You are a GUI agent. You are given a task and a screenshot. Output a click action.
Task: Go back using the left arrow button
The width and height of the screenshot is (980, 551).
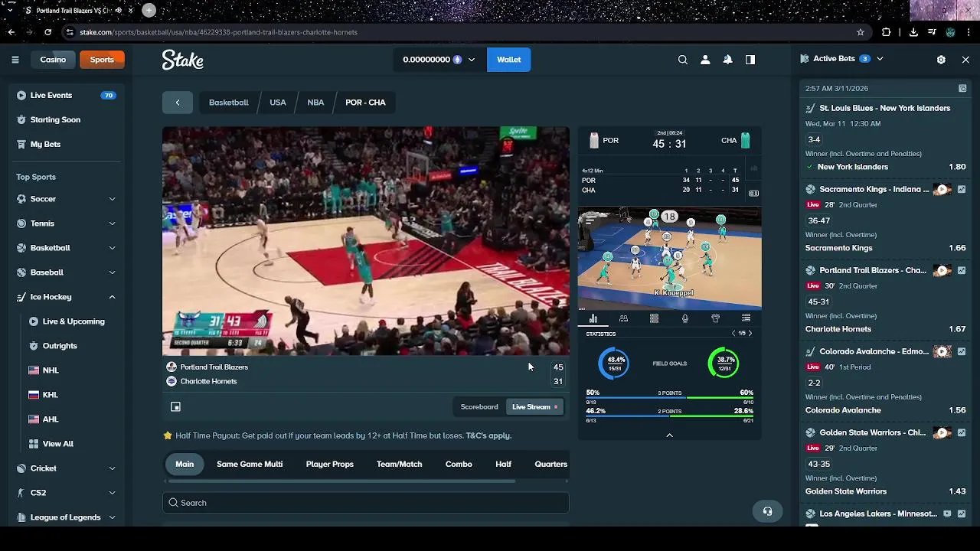[x=178, y=103]
